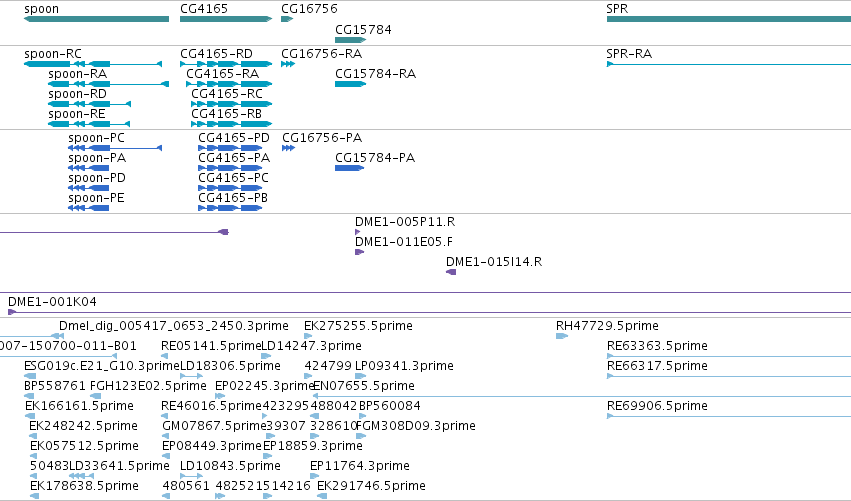Click EST LP09341.3prime label
The width and height of the screenshot is (851, 501).
point(404,366)
